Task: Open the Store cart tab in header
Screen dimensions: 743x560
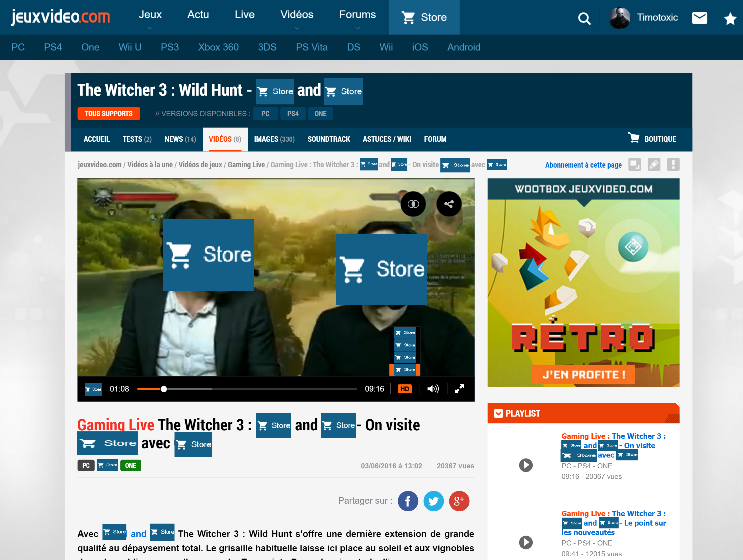Action: pos(424,17)
